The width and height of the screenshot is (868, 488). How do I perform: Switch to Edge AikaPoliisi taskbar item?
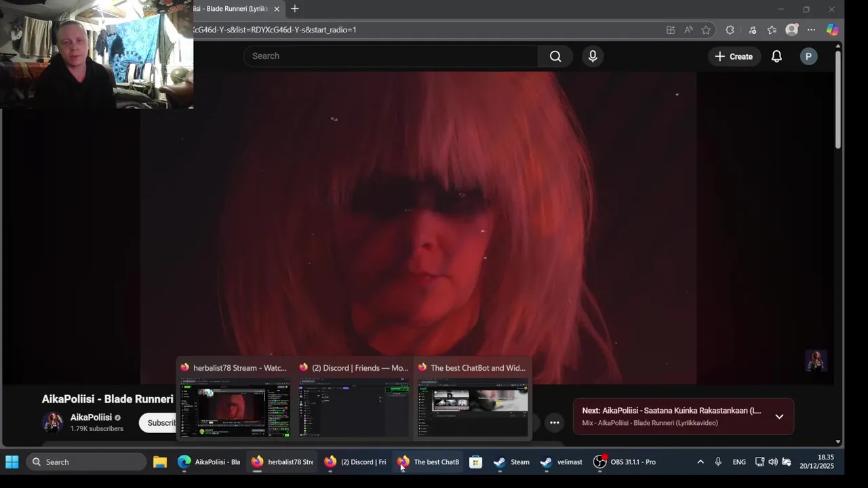[x=209, y=462]
